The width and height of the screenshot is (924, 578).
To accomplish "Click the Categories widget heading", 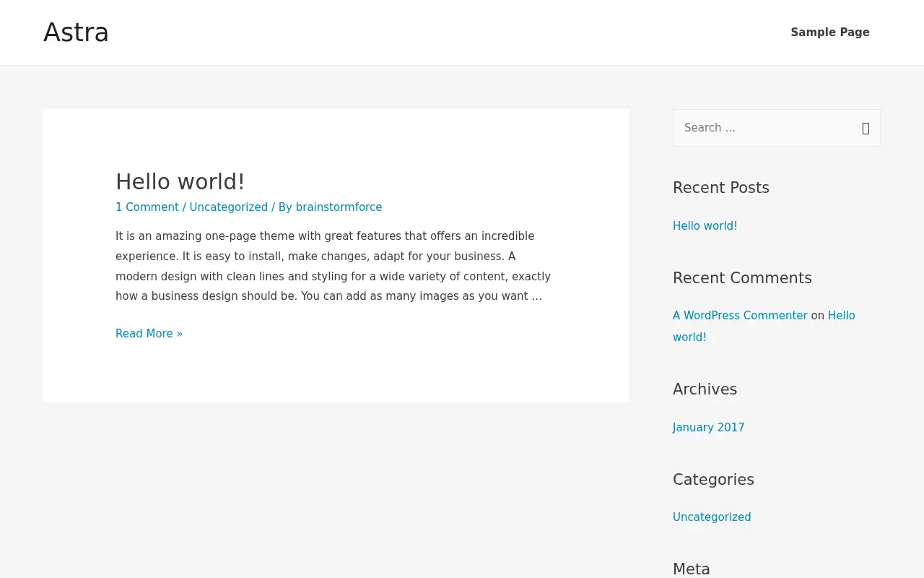I will (713, 480).
